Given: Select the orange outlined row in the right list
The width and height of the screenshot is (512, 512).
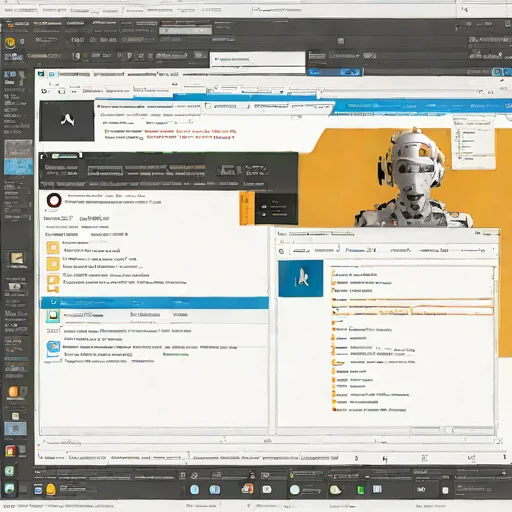Looking at the screenshot, I should [x=412, y=311].
